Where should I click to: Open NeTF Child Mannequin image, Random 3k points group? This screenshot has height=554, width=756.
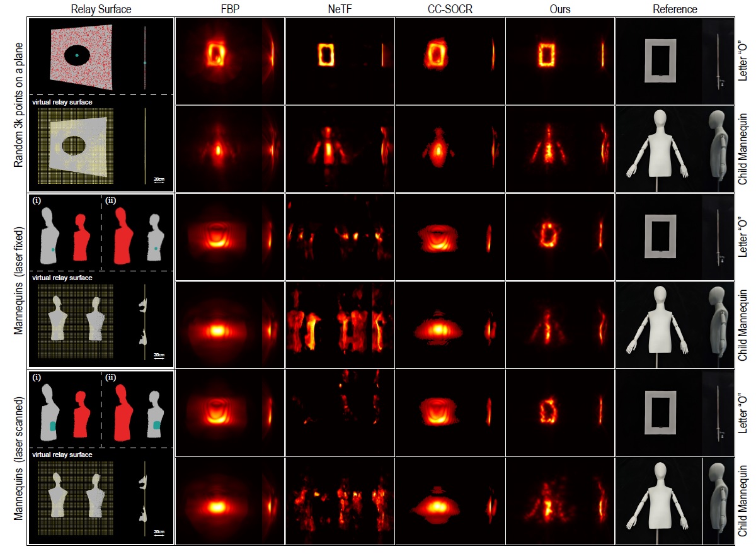(x=340, y=149)
